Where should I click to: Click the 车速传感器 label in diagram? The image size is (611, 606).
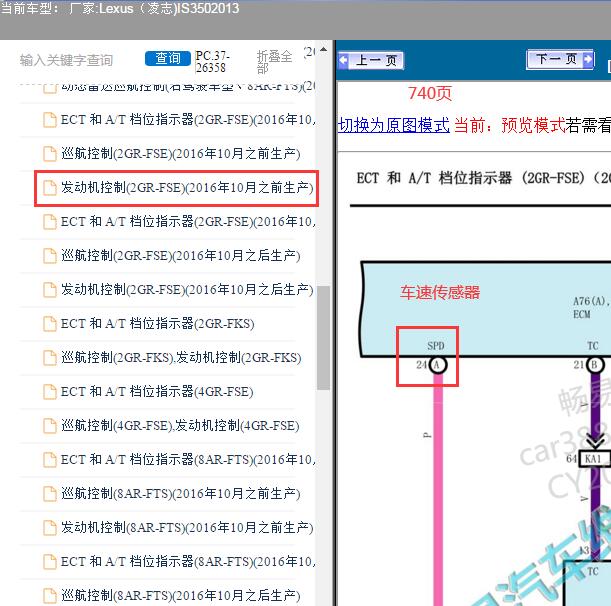(x=440, y=292)
